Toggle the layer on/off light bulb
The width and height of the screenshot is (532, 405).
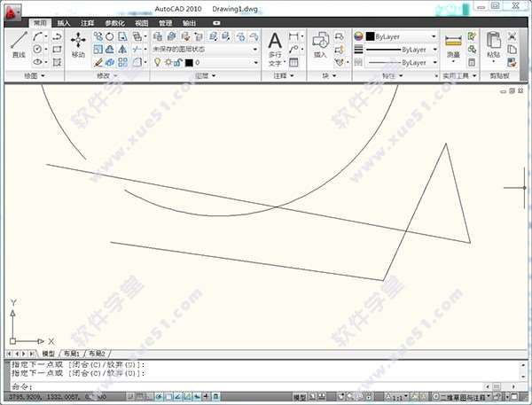click(x=156, y=63)
